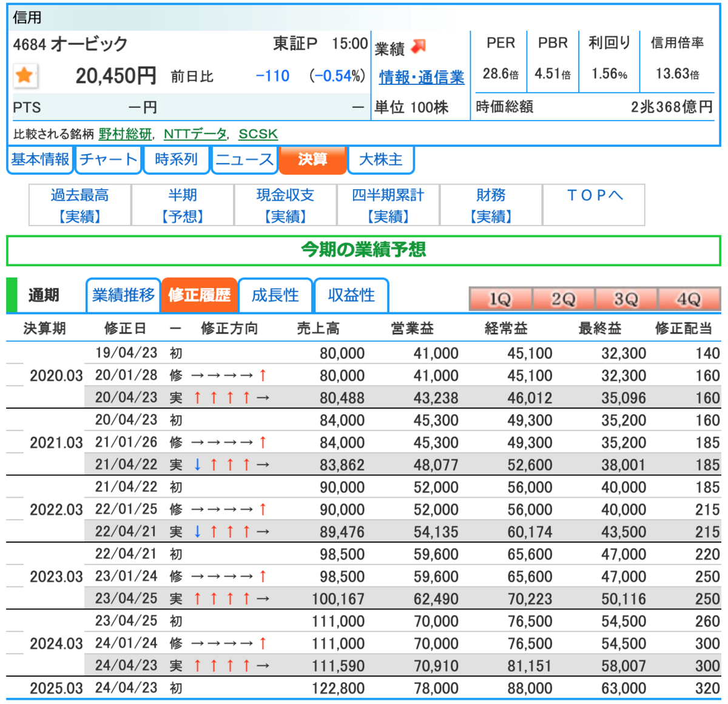Select the 業績推移 tab

[124, 295]
